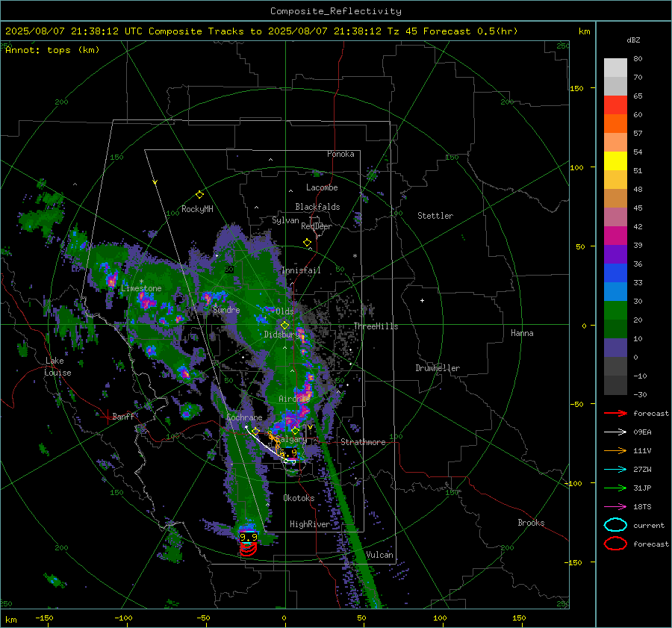Viewport: 672px width, 628px height.
Task: Click the white 09EA track arrow
Action: coord(615,432)
